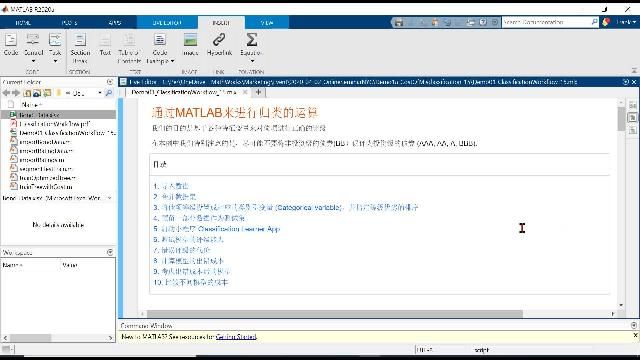Sort workspace by Value column
Image resolution: width=640 pixels, height=360 pixels.
(x=70, y=265)
